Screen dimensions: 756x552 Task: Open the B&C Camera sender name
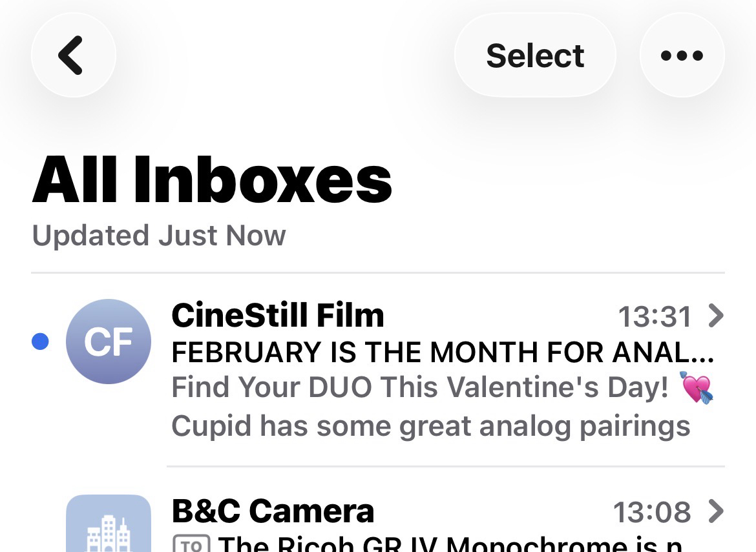tap(273, 511)
